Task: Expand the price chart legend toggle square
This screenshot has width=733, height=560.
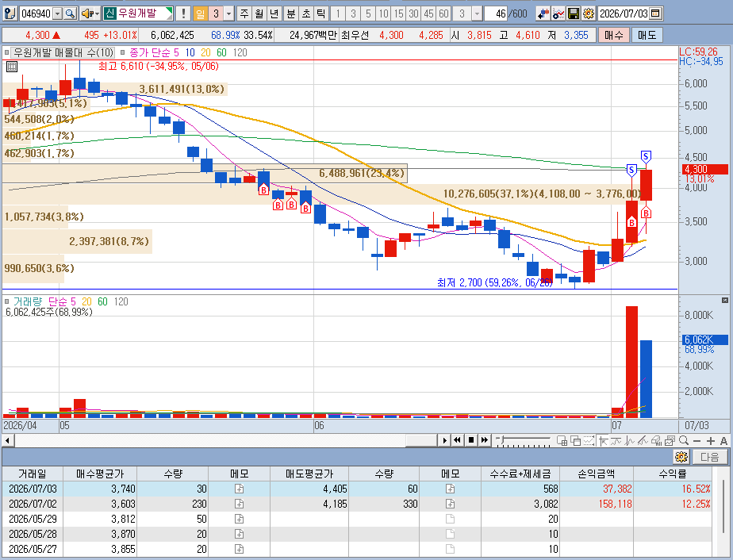Action: coord(6,52)
